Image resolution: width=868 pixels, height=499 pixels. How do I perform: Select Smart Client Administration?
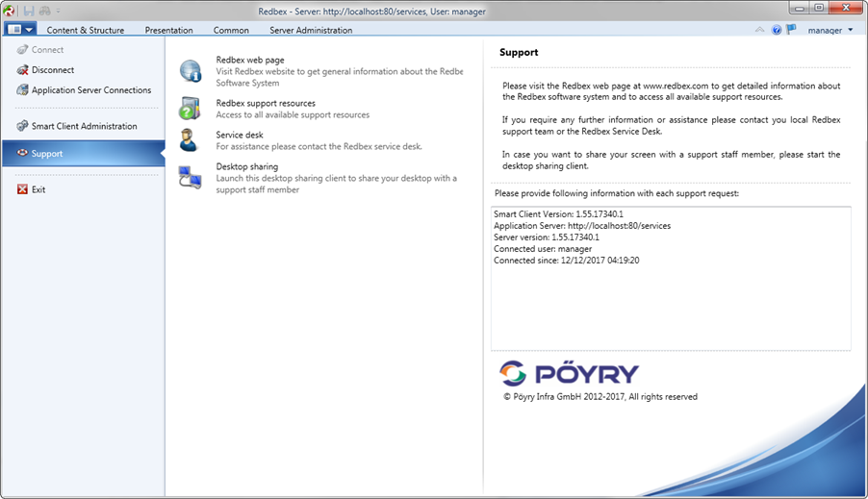pos(84,126)
